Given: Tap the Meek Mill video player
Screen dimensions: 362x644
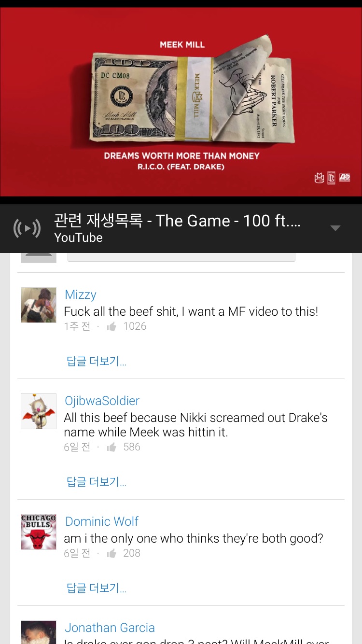Looking at the screenshot, I should point(181,102).
